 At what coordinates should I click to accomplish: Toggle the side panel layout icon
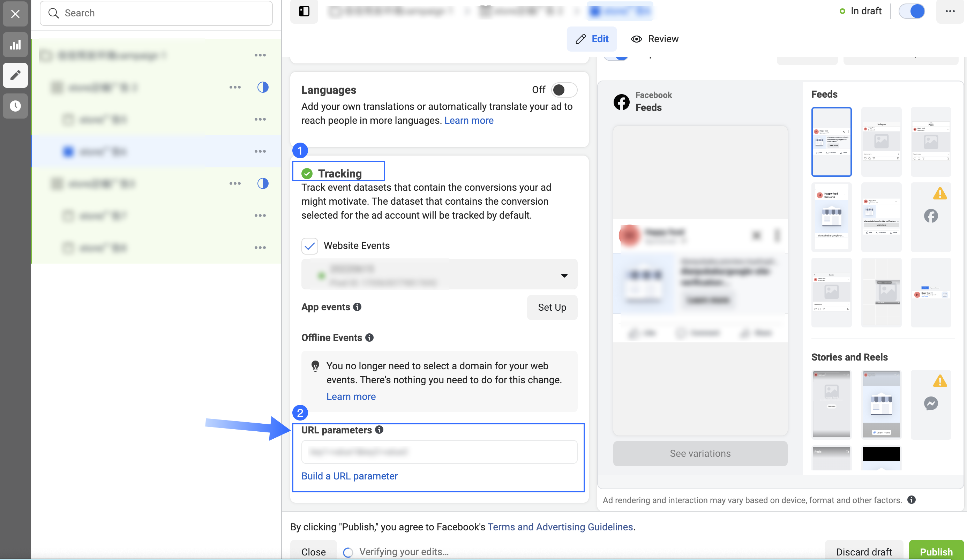304,11
